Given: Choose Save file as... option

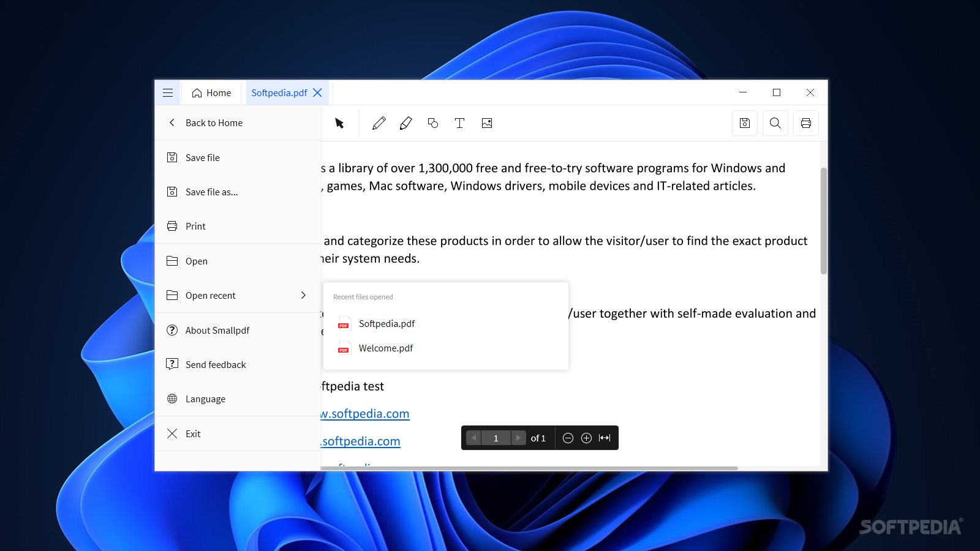Looking at the screenshot, I should tap(238, 192).
